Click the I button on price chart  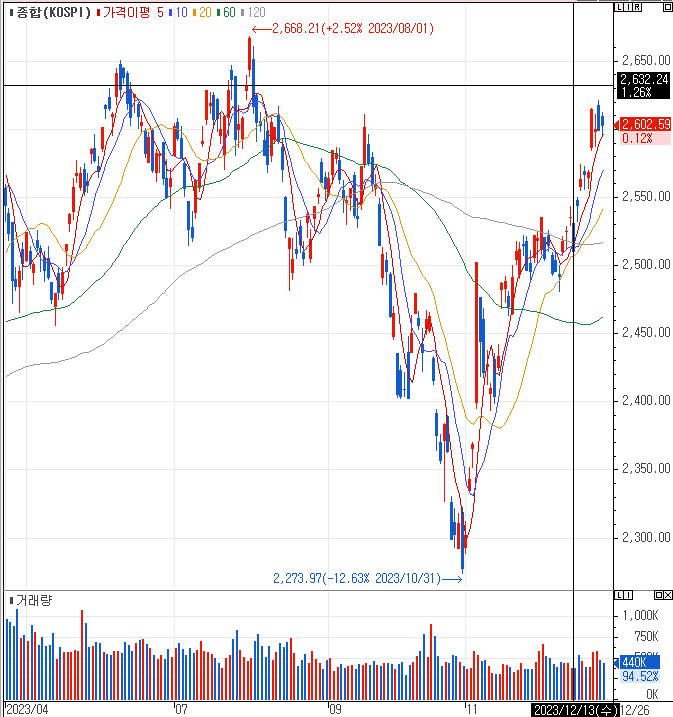[x=628, y=7]
